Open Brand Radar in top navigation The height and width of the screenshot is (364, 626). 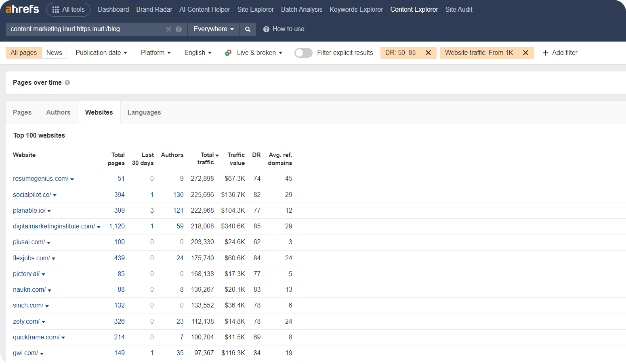point(154,9)
